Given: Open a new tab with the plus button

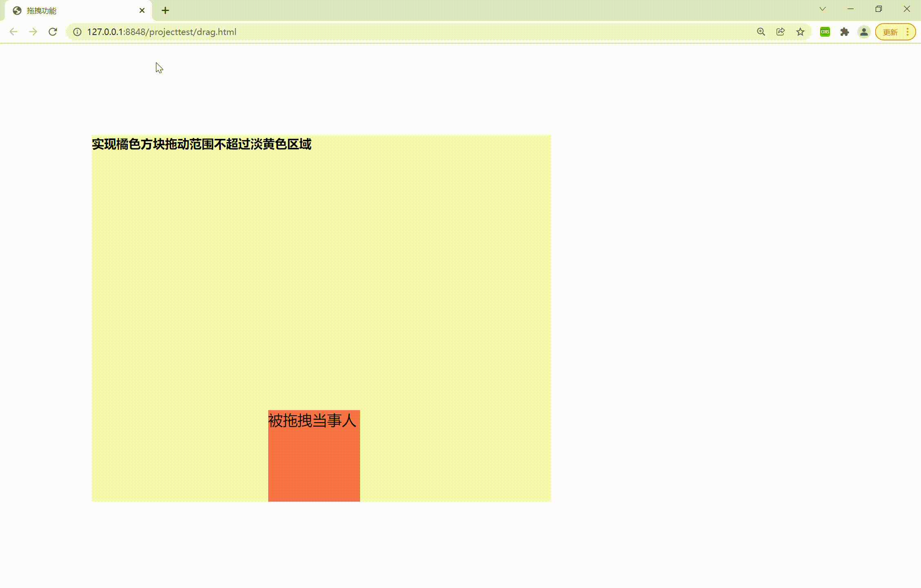Looking at the screenshot, I should pos(165,10).
